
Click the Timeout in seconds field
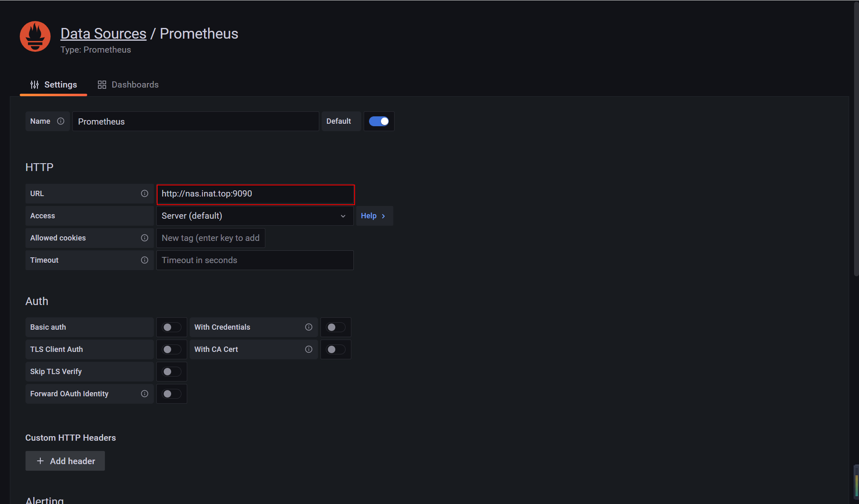point(255,260)
